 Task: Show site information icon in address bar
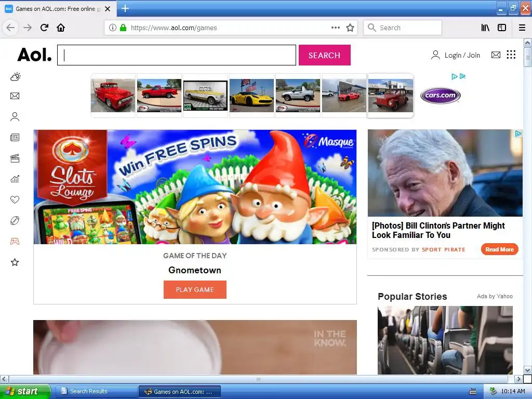click(113, 28)
